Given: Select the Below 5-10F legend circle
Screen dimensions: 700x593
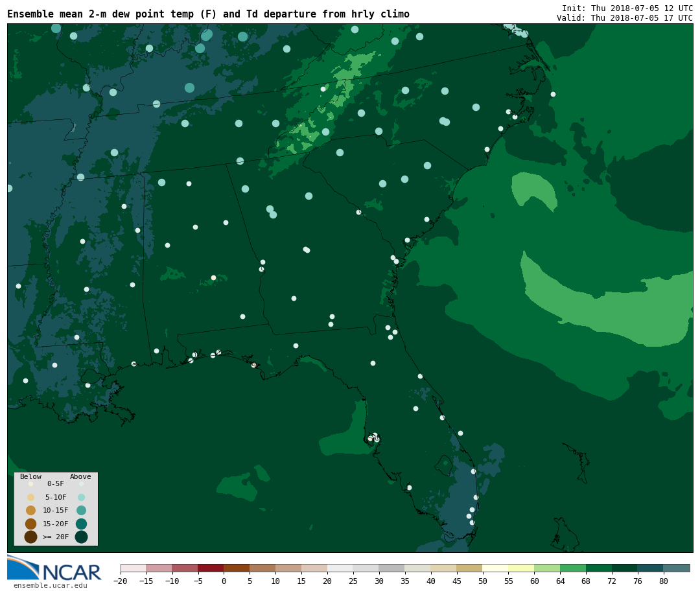Looking at the screenshot, I should 31,497.
